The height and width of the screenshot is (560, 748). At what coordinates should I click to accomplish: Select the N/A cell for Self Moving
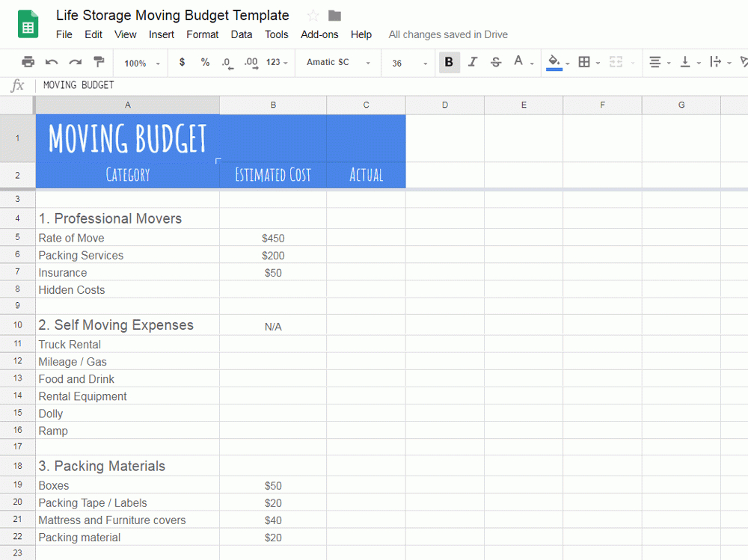tap(273, 325)
